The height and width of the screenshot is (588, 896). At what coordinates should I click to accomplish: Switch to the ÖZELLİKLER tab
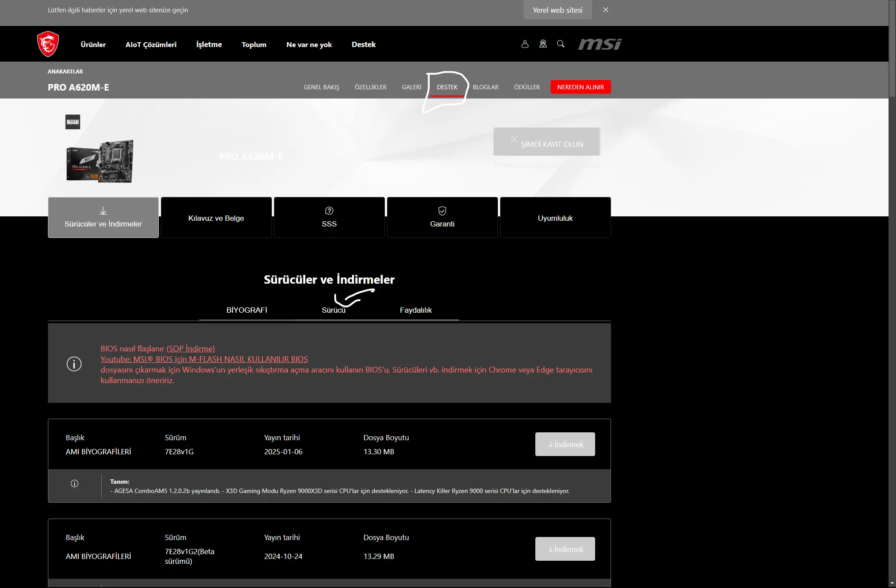pyautogui.click(x=370, y=87)
